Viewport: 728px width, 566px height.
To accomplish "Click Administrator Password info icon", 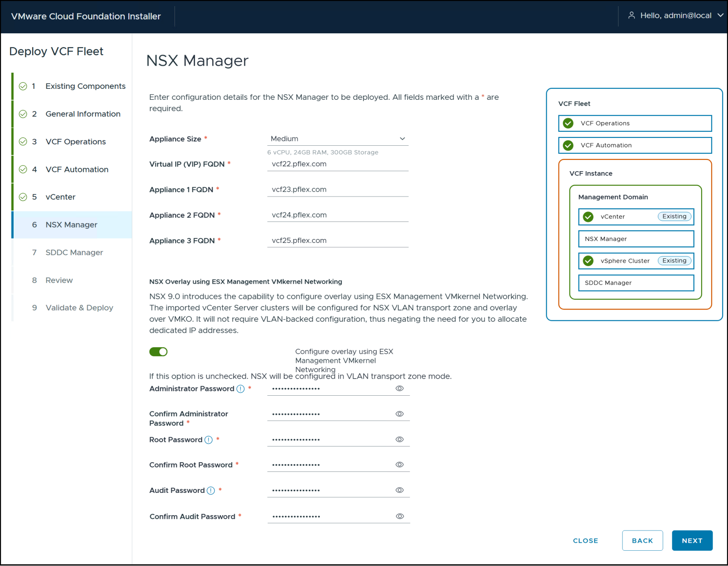I will click(240, 389).
